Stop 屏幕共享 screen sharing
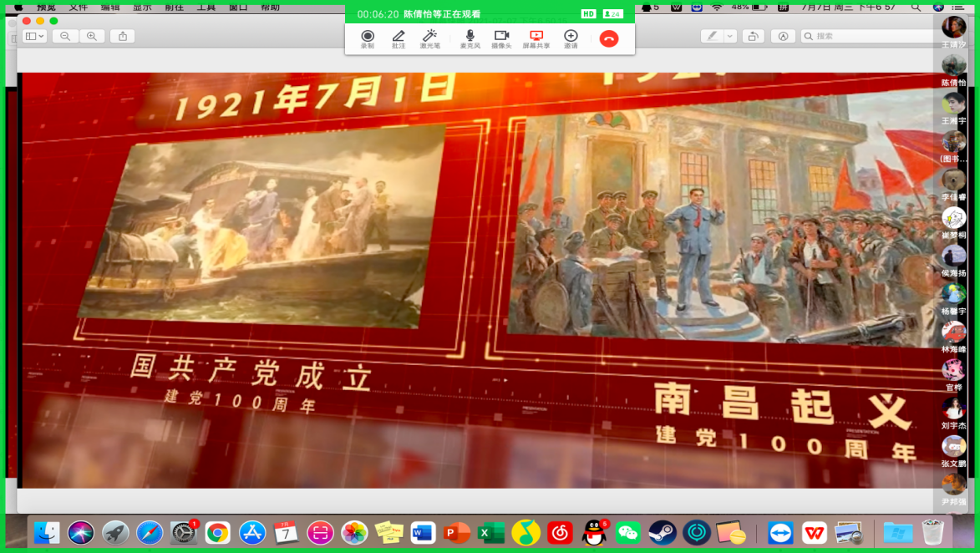 [x=536, y=38]
